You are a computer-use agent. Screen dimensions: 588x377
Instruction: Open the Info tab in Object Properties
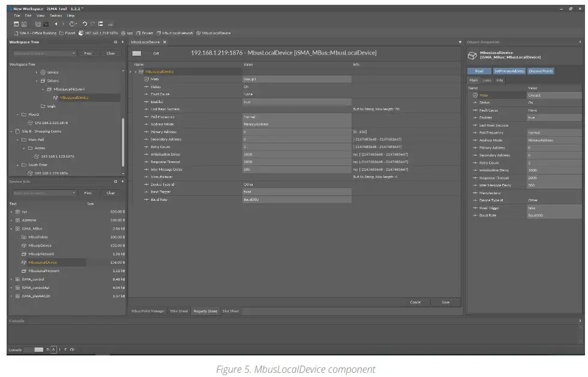(499, 80)
